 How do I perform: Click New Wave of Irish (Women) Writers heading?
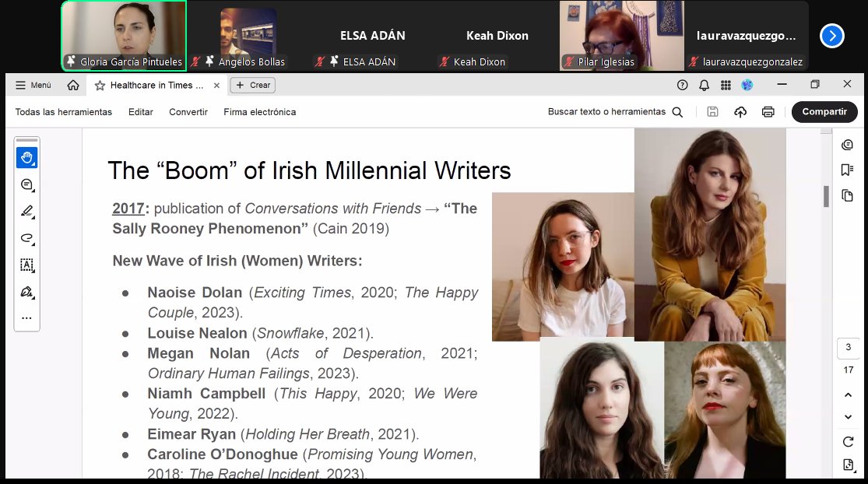click(x=237, y=261)
